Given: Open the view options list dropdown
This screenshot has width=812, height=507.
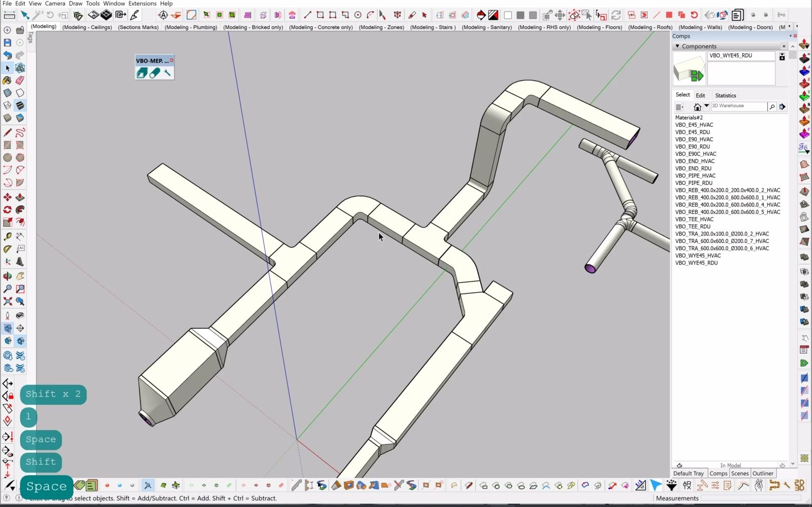Looking at the screenshot, I should tap(680, 107).
